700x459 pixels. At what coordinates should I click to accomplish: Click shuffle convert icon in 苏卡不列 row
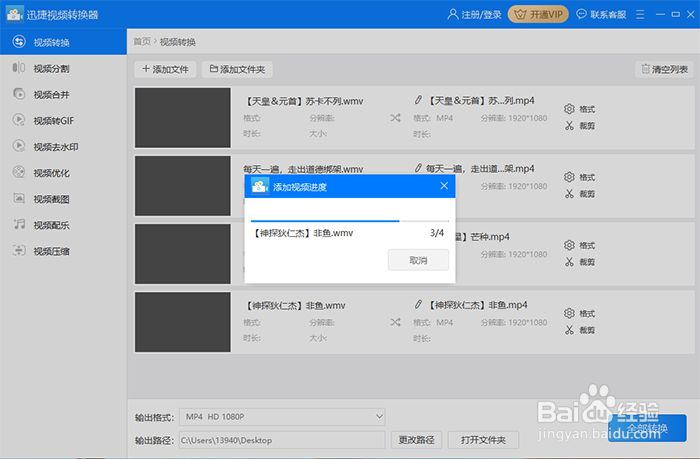(395, 118)
